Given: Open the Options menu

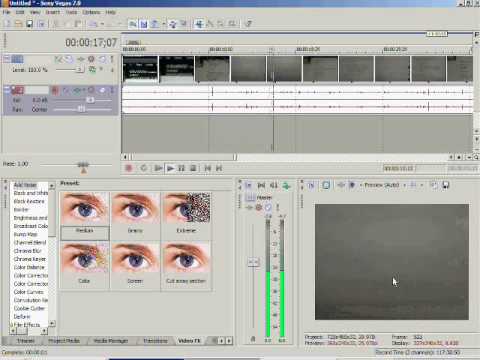Looking at the screenshot, I should (91, 12).
